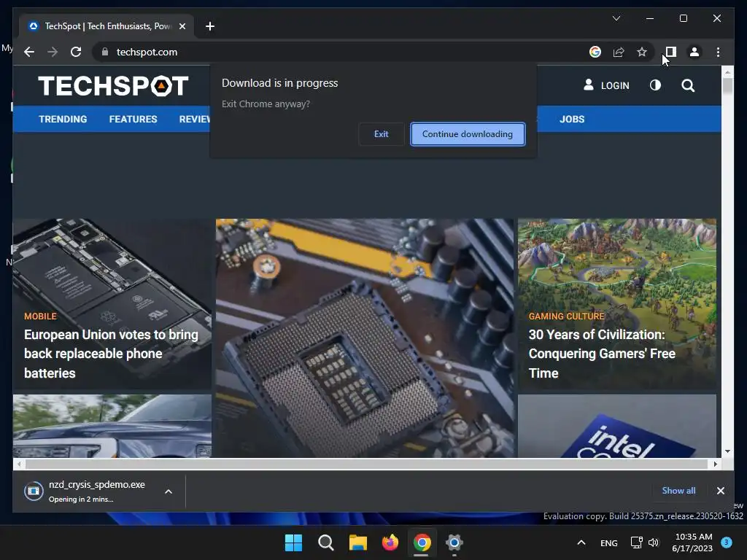Click the Chrome taskbar icon

(422, 542)
